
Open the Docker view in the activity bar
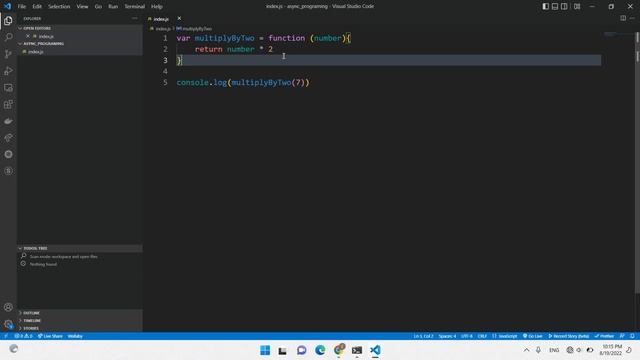tap(8, 121)
